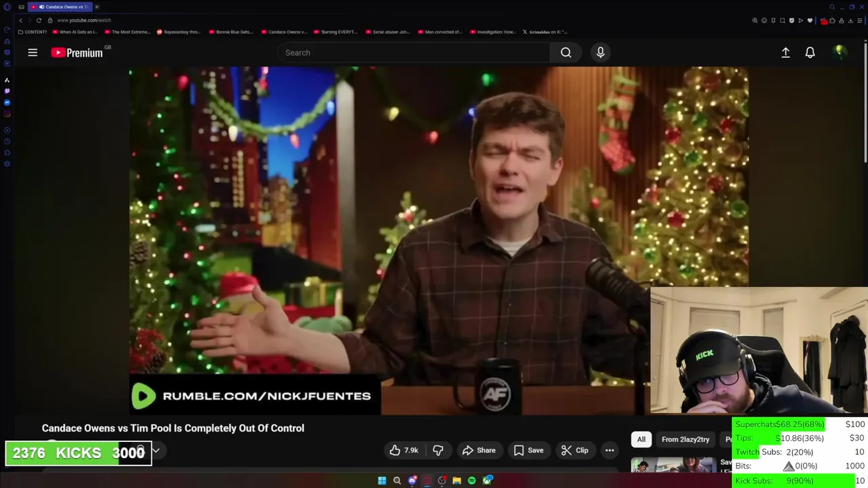Open browser easy setup menu icon
868x488 pixels.
click(860, 20)
